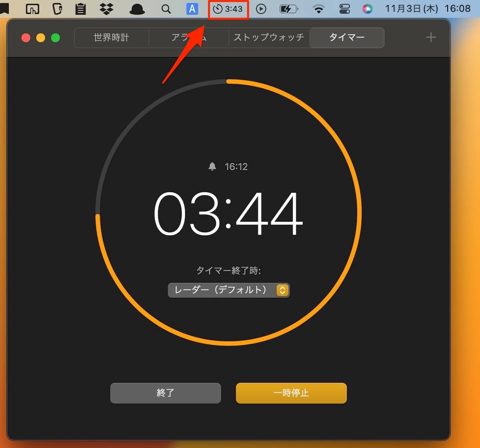This screenshot has height=448, width=480.
Task: Launch Siri from the menu bar
Action: [367, 9]
